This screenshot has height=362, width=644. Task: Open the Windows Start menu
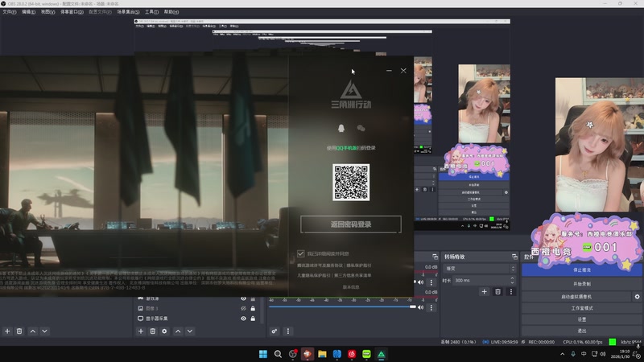(x=263, y=354)
